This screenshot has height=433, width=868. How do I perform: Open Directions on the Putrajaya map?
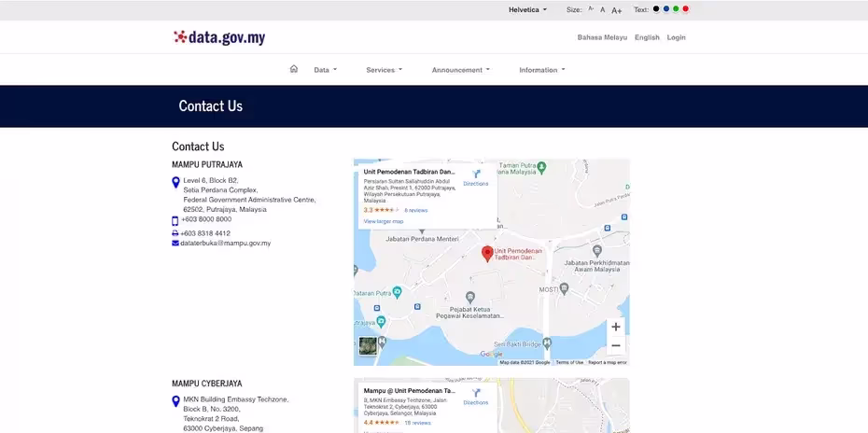(476, 177)
